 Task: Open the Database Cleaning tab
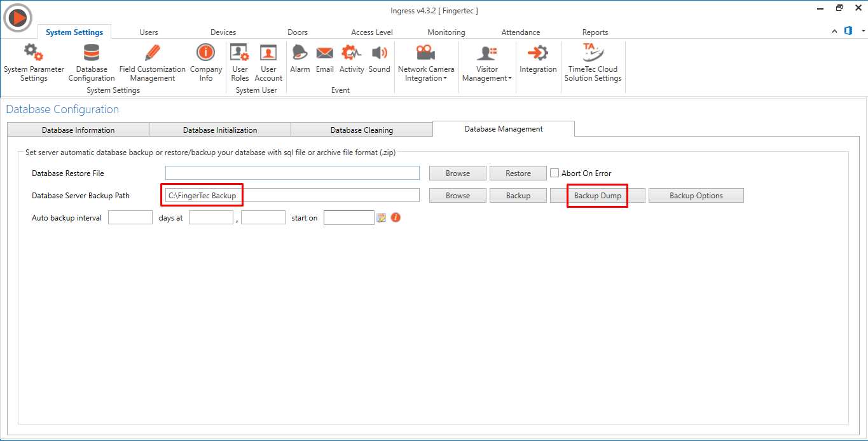click(362, 130)
